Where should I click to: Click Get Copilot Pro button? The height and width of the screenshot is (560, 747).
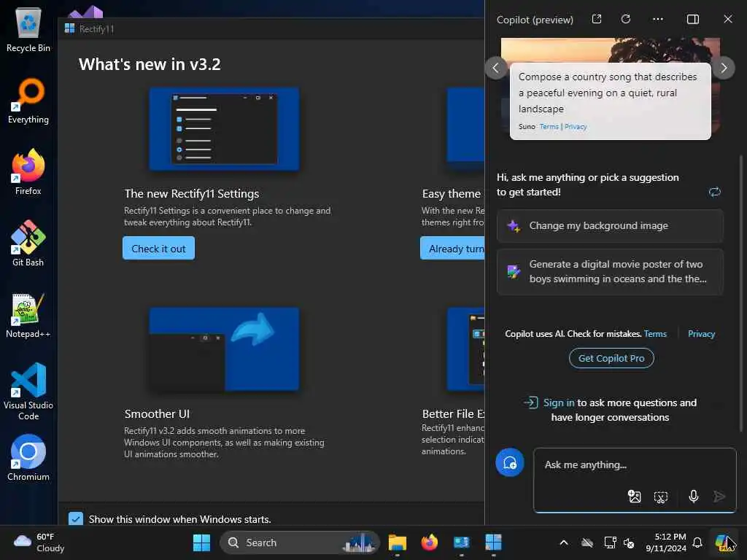pyautogui.click(x=611, y=358)
